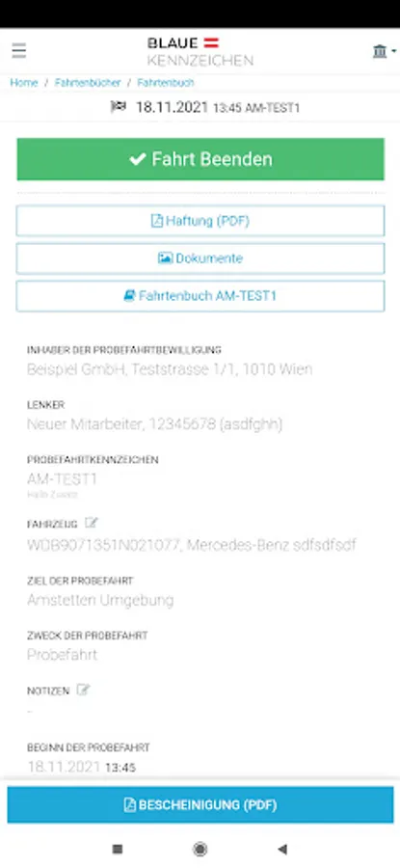This screenshot has height=868, width=400.
Task: Tap the checkered flag icon in header
Action: pos(119,106)
